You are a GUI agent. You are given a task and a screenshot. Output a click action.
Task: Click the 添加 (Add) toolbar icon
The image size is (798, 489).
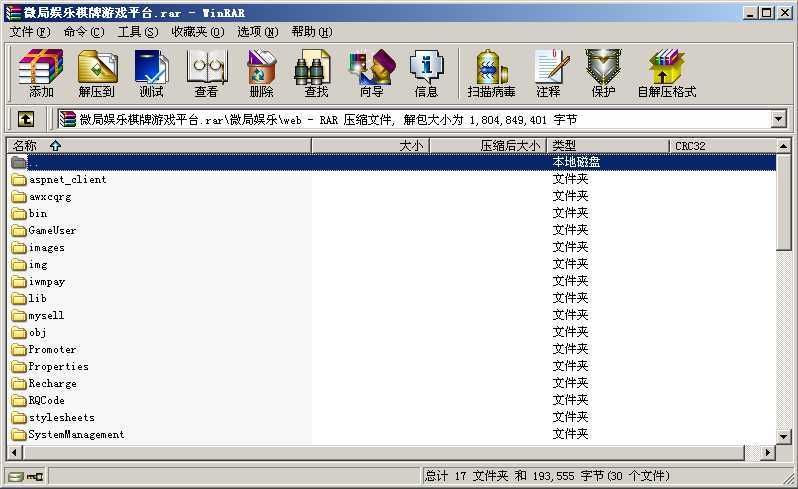pos(41,74)
